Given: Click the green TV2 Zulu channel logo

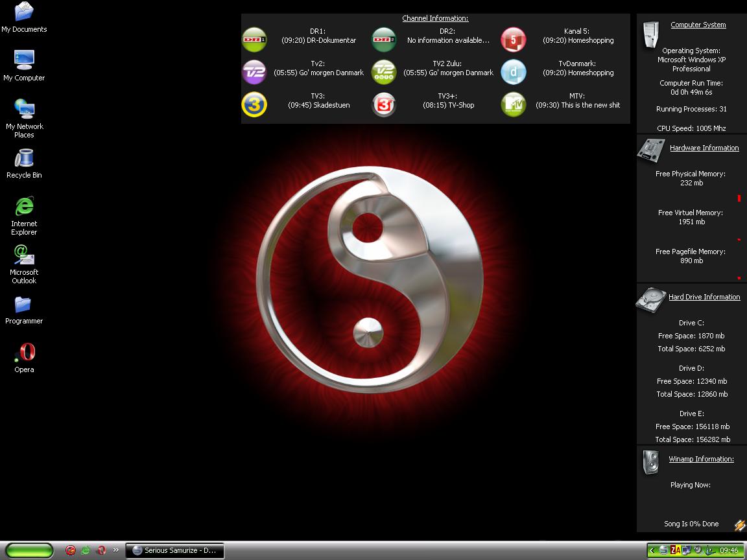Looking at the screenshot, I should click(x=384, y=72).
